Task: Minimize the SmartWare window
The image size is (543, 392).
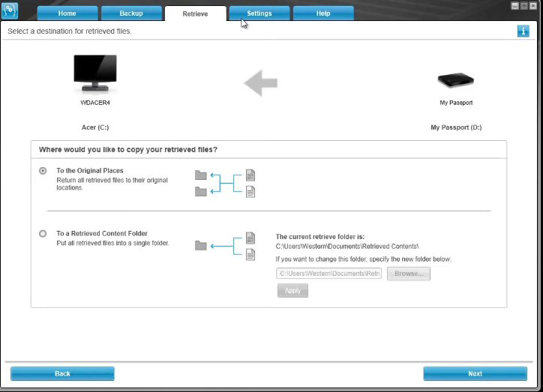Action: (515, 6)
